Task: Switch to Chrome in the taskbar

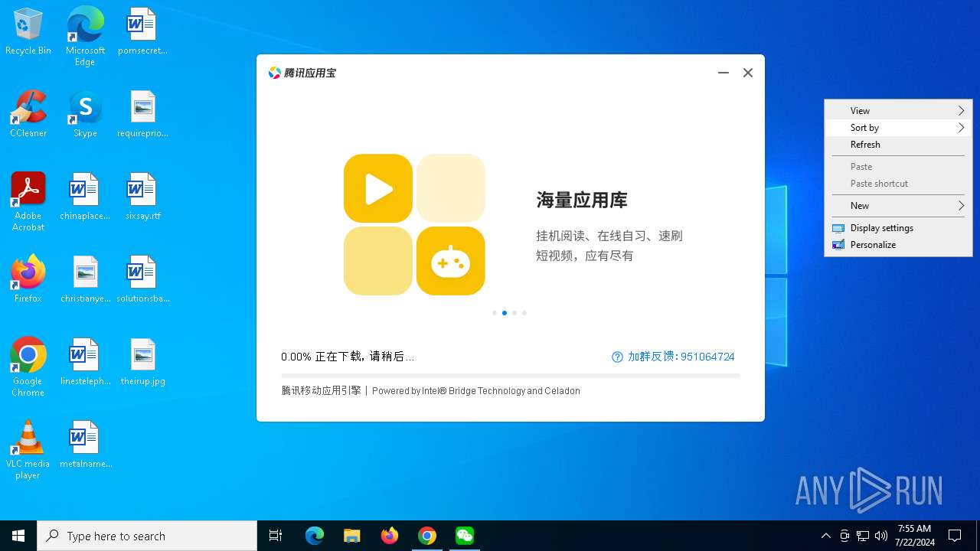Action: (x=427, y=536)
